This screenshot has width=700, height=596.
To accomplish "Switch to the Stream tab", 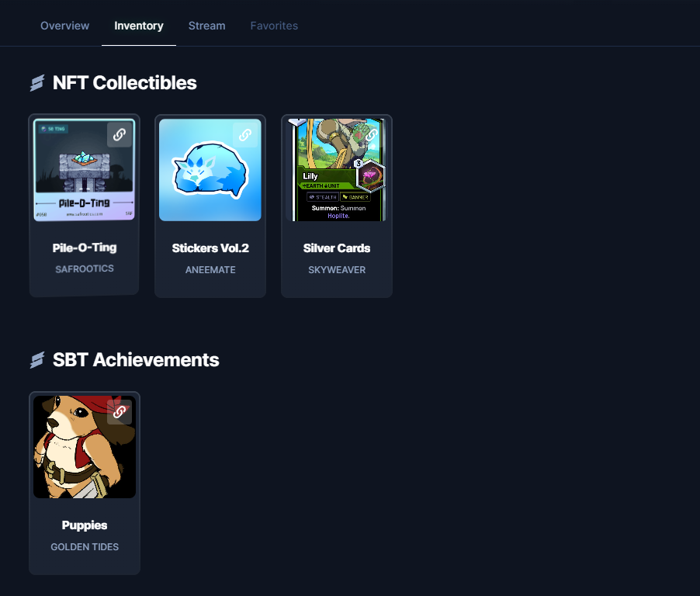I will pyautogui.click(x=206, y=26).
